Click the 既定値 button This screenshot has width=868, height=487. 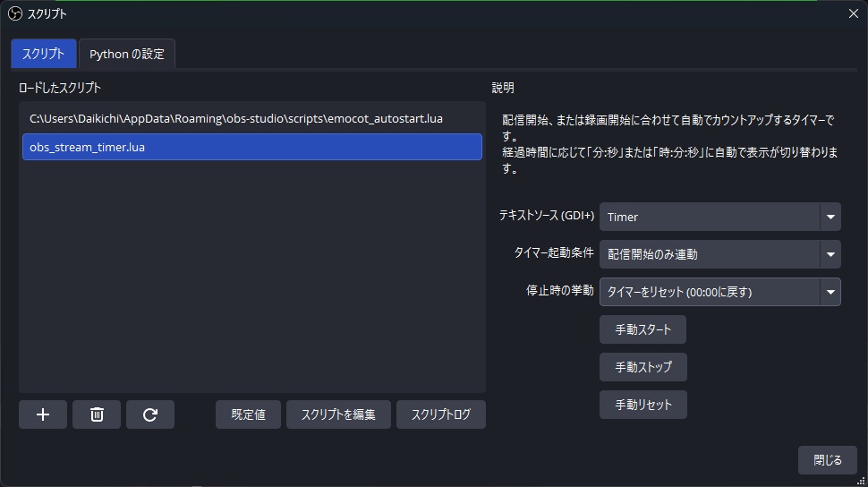248,414
